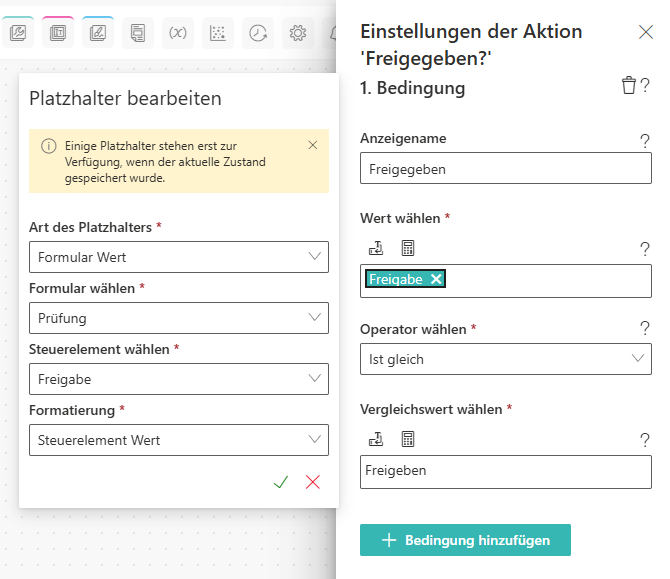
Task: Open the variables (x) toolbar icon
Action: pos(177,33)
